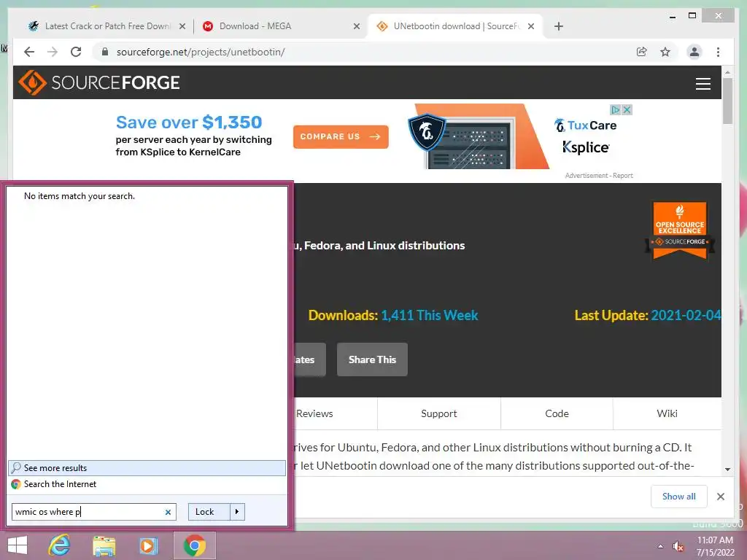This screenshot has height=560, width=747.
Task: Open Windows Media Player from taskbar
Action: click(148, 545)
